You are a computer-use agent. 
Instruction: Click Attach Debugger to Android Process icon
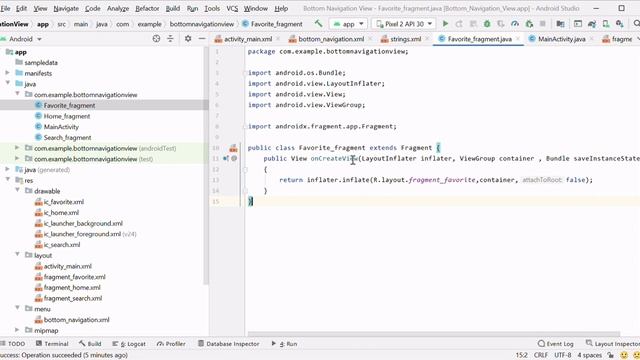coord(529,24)
